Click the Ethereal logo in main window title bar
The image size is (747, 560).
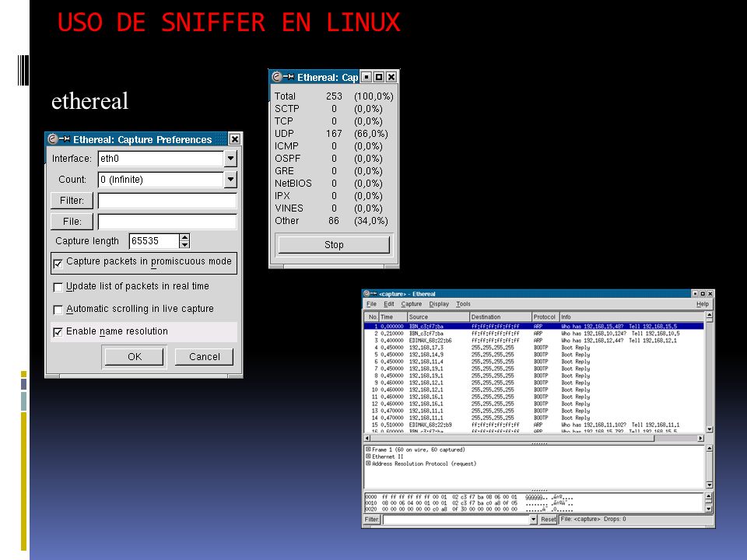pyautogui.click(x=366, y=294)
